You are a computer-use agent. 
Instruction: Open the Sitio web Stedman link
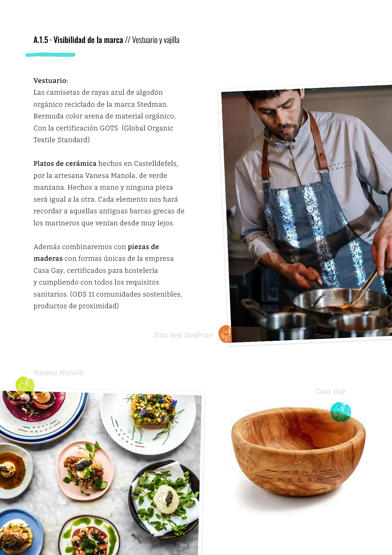(183, 335)
